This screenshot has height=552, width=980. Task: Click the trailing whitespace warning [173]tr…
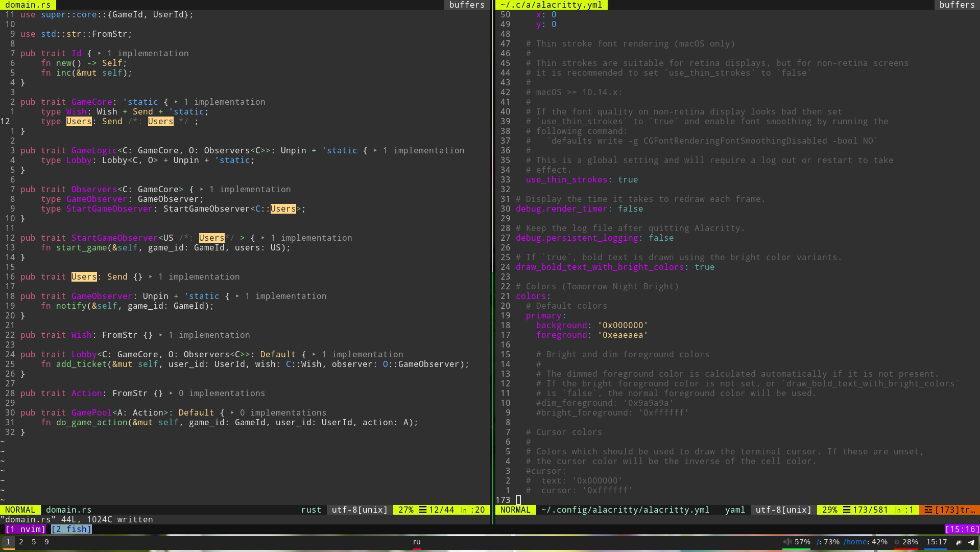(x=949, y=510)
